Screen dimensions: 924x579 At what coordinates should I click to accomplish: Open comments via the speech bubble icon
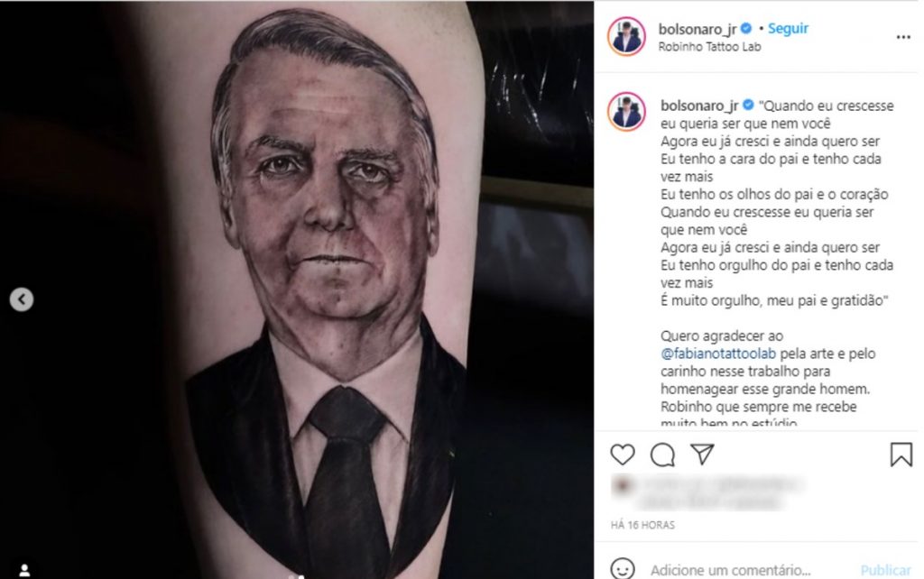point(662,455)
